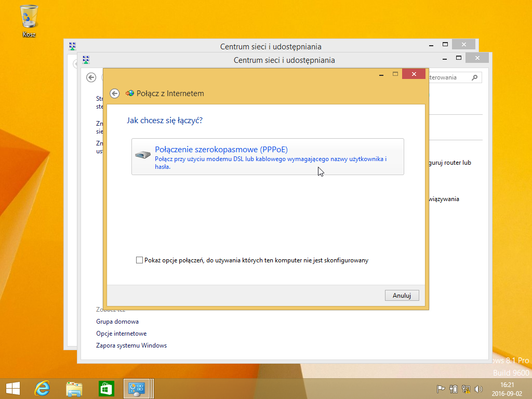Click the Połącz z Internetem globe icon
The width and height of the screenshot is (532, 399).
click(x=129, y=93)
